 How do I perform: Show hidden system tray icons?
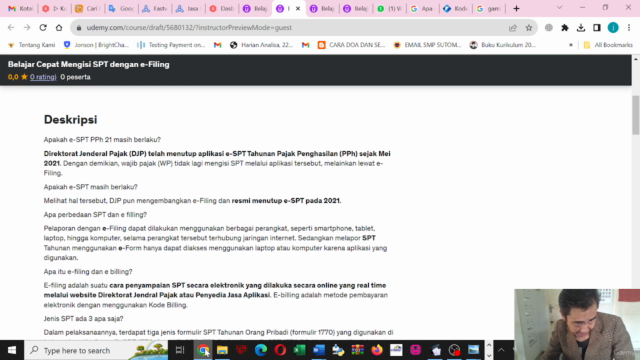(501, 350)
